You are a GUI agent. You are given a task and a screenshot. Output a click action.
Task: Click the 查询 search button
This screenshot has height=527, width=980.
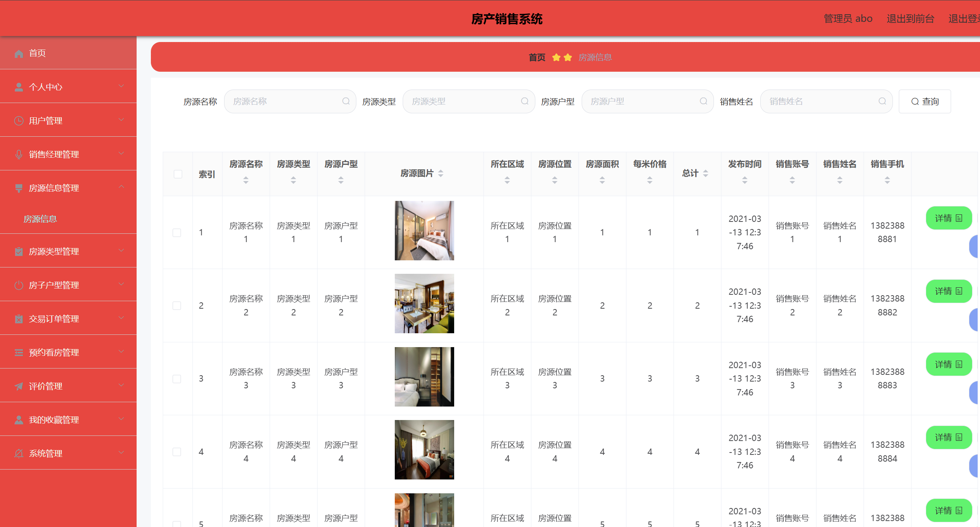coord(925,102)
